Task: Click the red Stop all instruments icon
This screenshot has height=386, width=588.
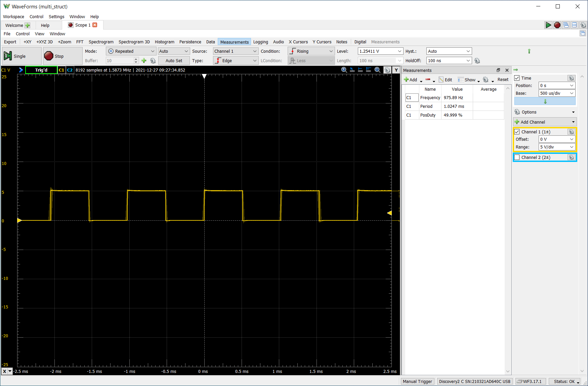Action: tap(557, 25)
